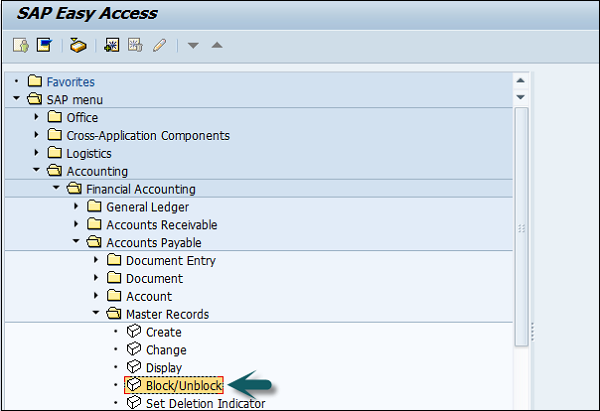Click Move Favorites Up arrow icon

pyautogui.click(x=217, y=45)
